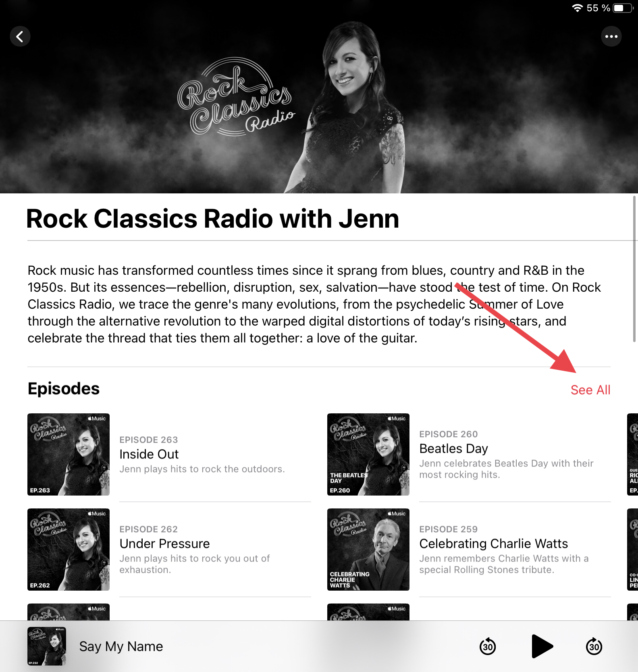Select Episode 262 Under Pressure title
The width and height of the screenshot is (638, 672).
tap(164, 543)
